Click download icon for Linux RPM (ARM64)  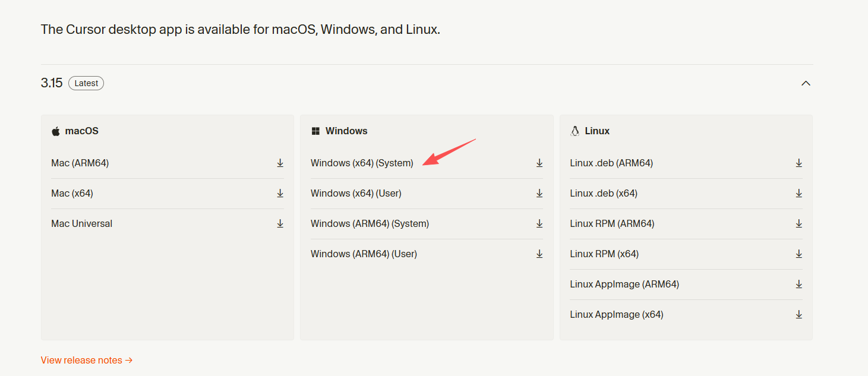coord(799,223)
